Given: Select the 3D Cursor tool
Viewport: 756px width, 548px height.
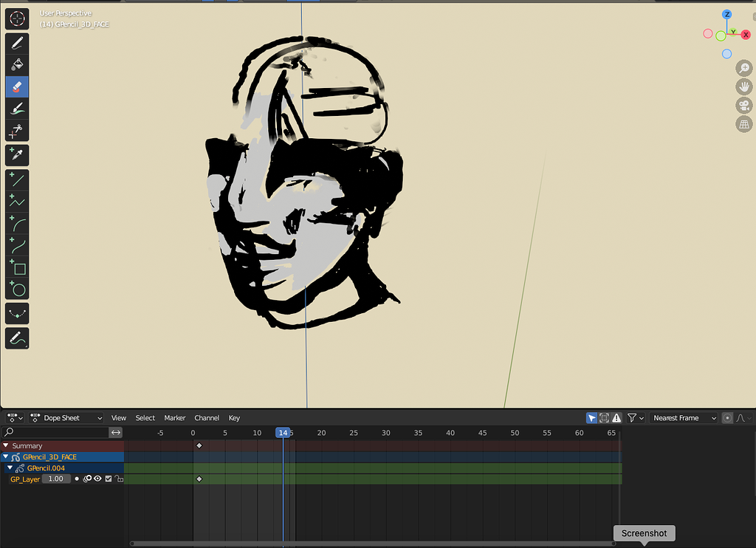Looking at the screenshot, I should [17, 18].
